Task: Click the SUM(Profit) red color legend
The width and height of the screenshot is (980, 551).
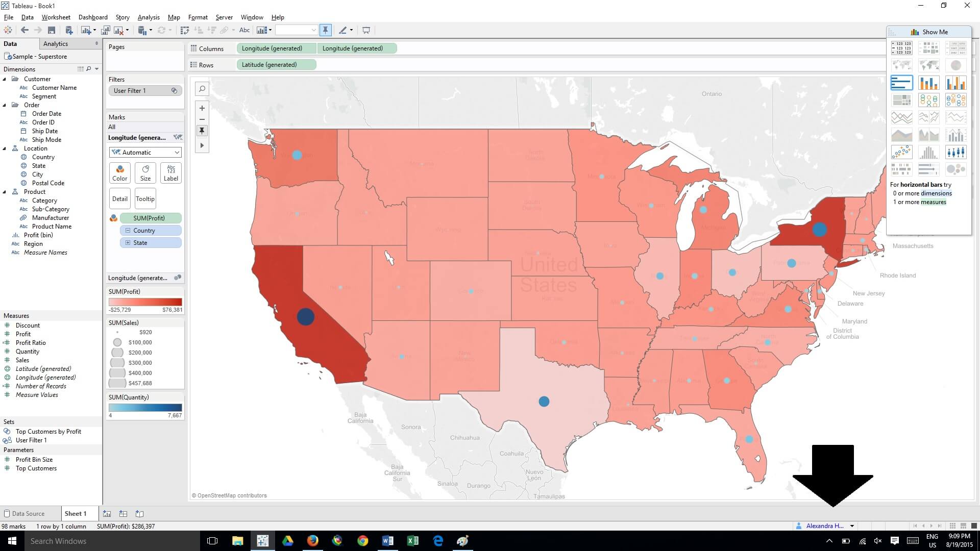Action: pyautogui.click(x=145, y=302)
